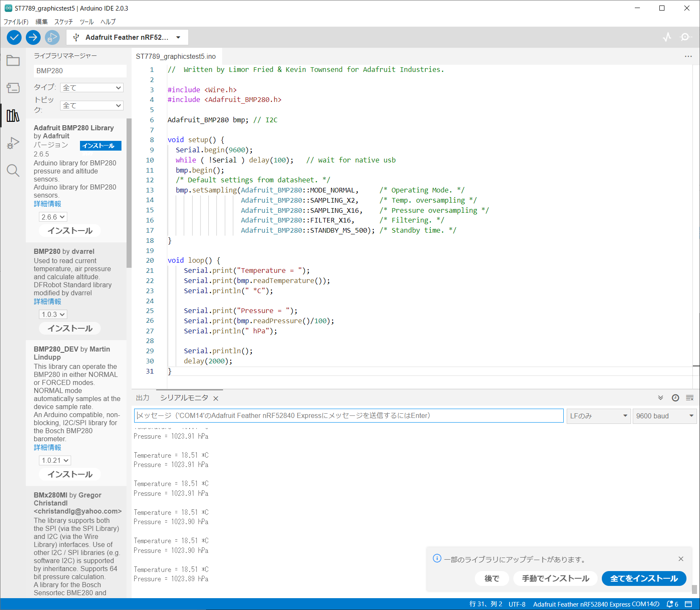This screenshot has height=610, width=700.
Task: Toggle autoscroll in serial monitor
Action: [660, 398]
